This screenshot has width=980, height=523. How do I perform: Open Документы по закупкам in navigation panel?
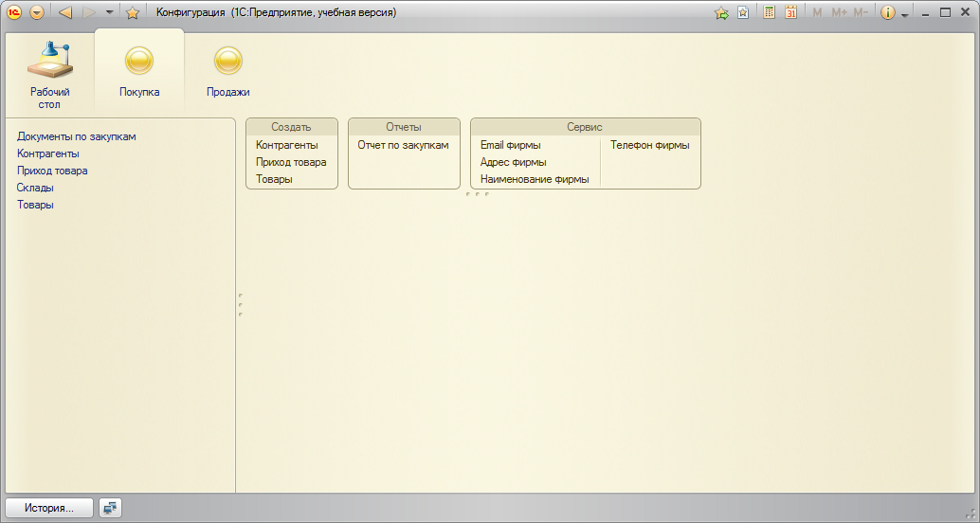[x=76, y=136]
